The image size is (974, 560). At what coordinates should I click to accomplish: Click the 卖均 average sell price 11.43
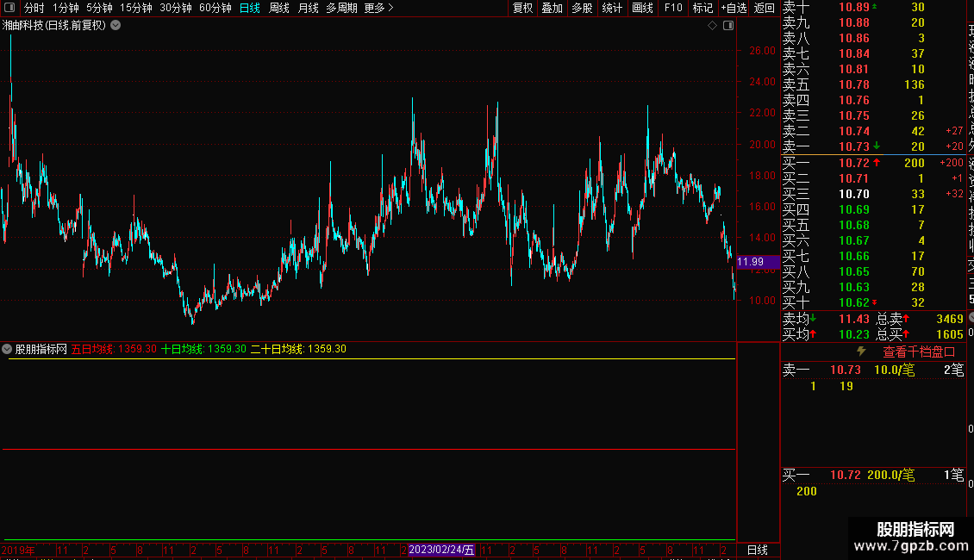[854, 319]
